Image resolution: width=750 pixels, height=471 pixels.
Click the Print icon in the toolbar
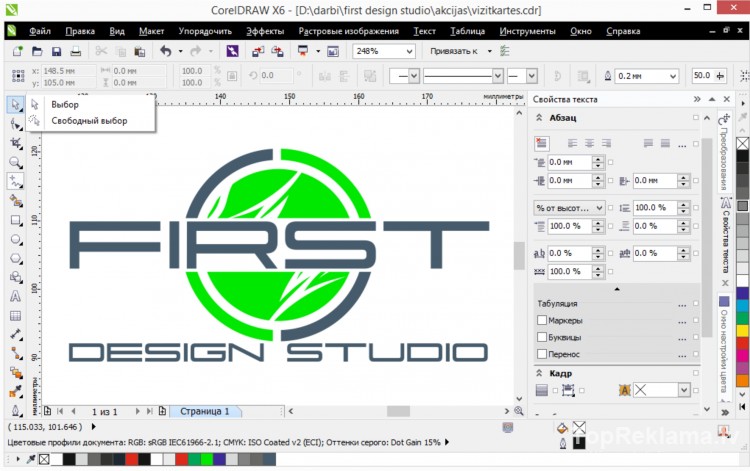coord(75,51)
